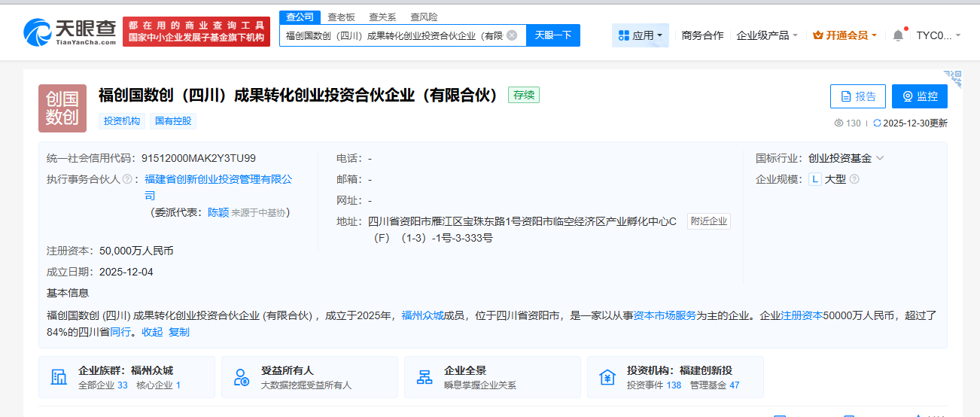Click into the company search input field

(x=391, y=35)
